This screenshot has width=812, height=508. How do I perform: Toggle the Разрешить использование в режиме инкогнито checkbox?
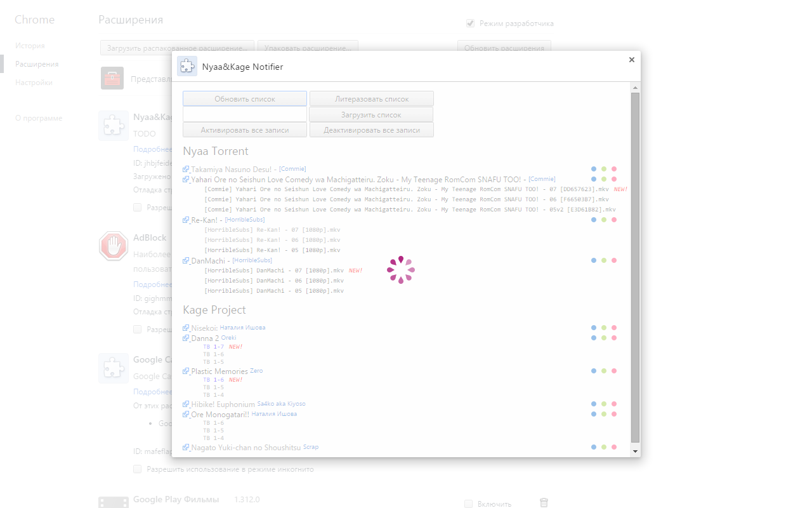click(x=137, y=469)
